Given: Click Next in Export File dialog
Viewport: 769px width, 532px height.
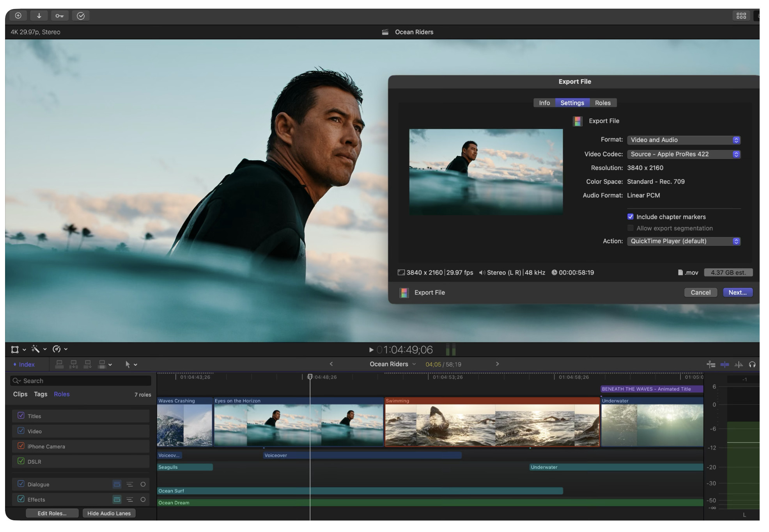Looking at the screenshot, I should [x=737, y=293].
